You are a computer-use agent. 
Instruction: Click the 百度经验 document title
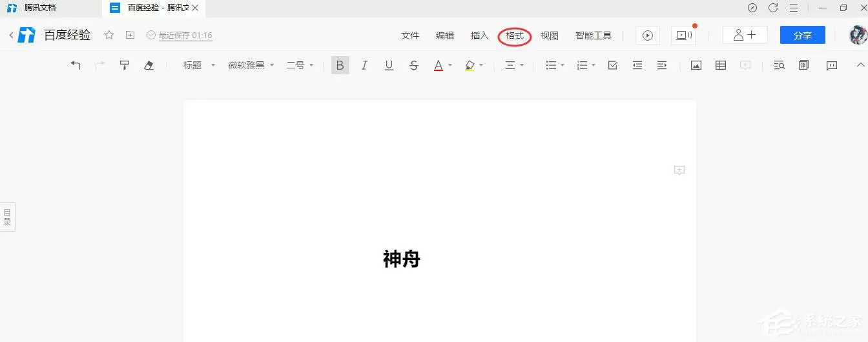[67, 35]
